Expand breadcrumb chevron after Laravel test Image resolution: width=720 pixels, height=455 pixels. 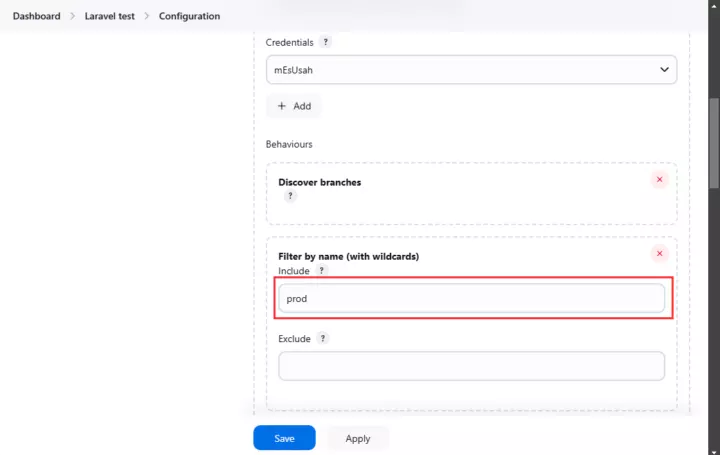tap(147, 16)
